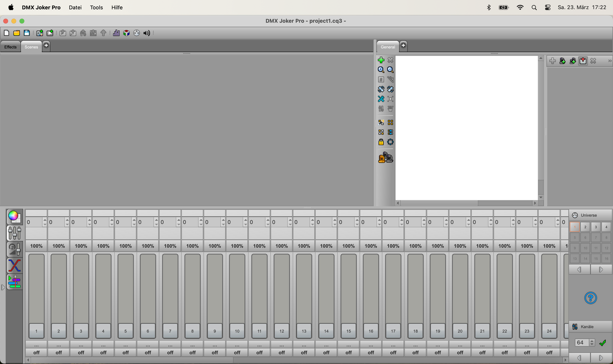The width and height of the screenshot is (613, 364).
Task: Toggle the off button under channel 9
Action: [215, 353]
